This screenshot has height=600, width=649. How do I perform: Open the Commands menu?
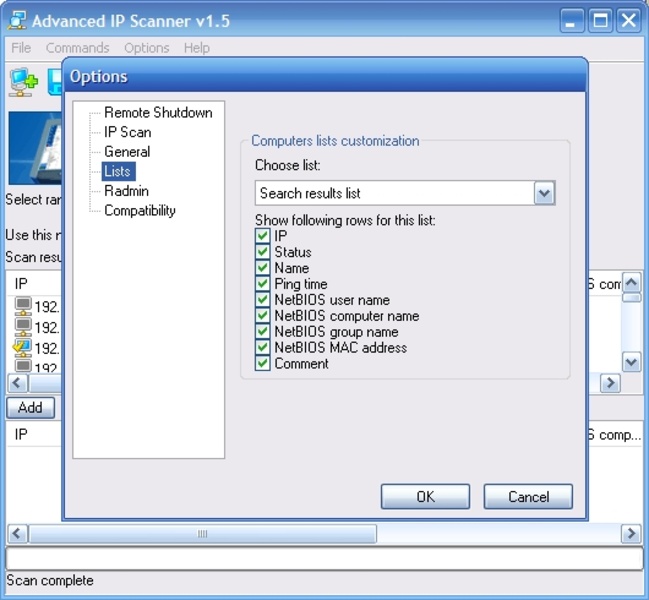coord(77,48)
